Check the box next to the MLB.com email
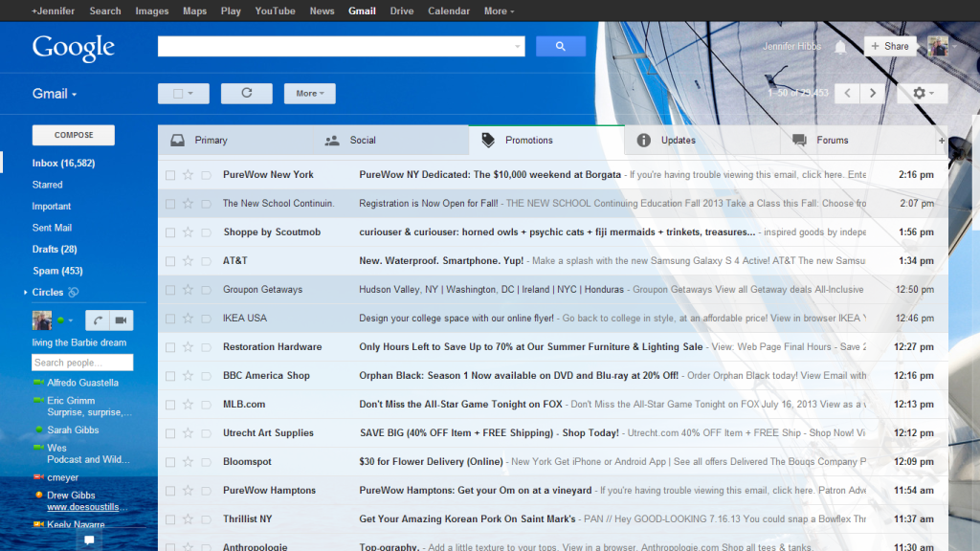 coord(170,405)
